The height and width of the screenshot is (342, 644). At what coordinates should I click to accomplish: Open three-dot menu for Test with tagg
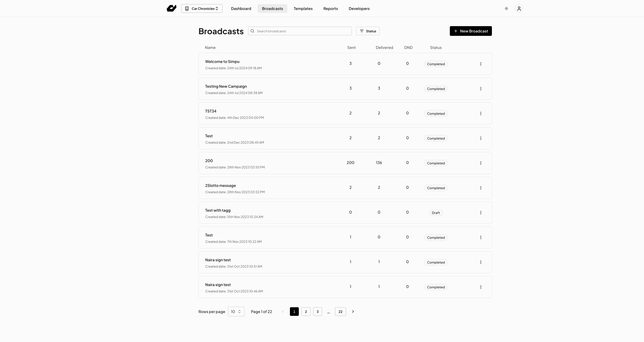(x=480, y=213)
